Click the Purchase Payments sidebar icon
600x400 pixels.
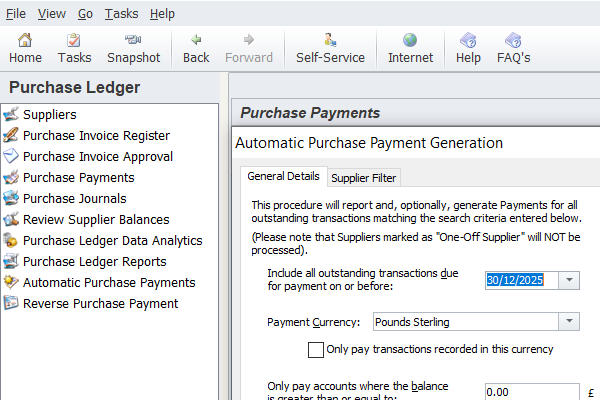[x=11, y=177]
